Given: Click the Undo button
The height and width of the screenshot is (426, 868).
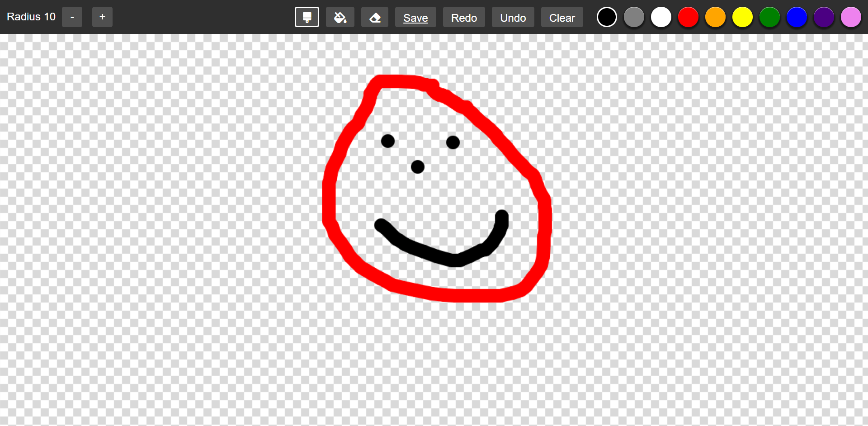Looking at the screenshot, I should tap(513, 17).
